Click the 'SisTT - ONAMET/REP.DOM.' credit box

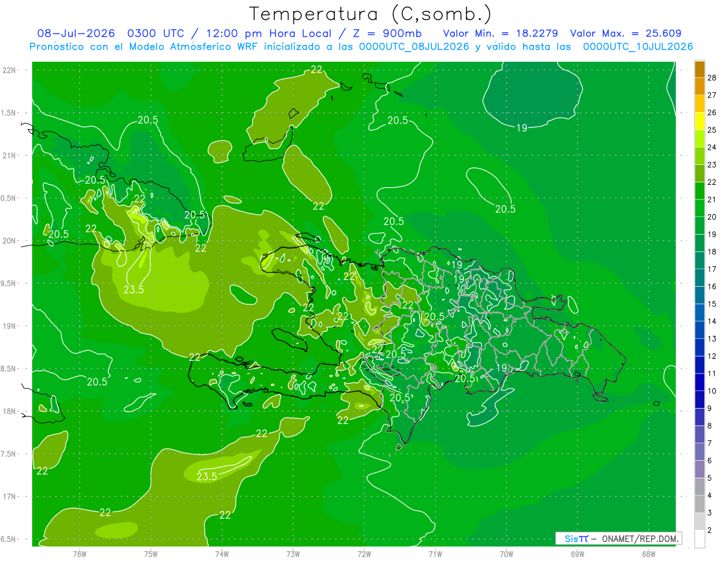pos(618,538)
